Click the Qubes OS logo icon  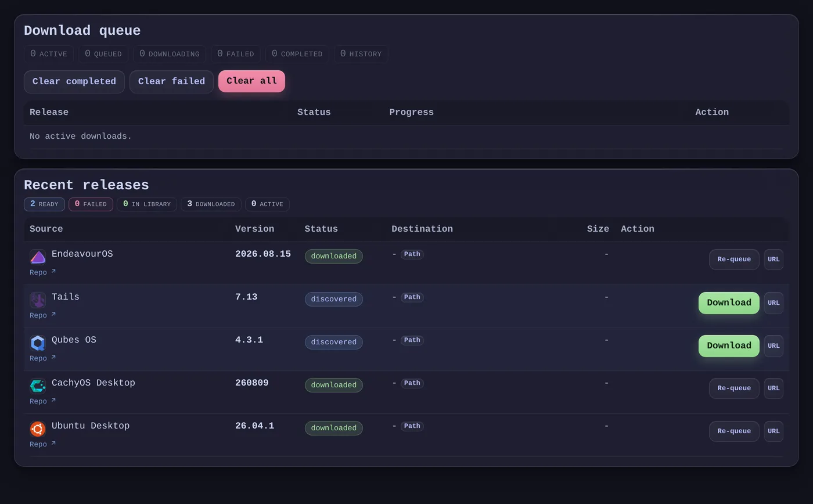coord(38,343)
